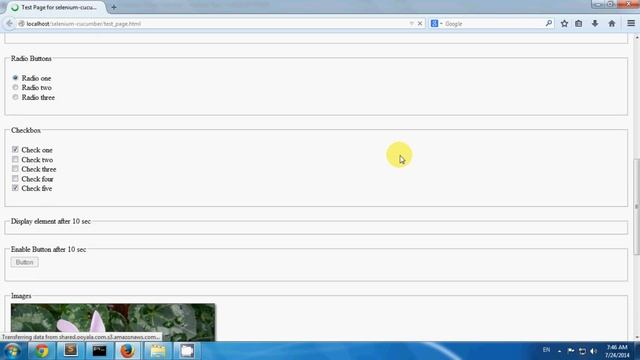Click the 'Images' legend text

[21, 296]
